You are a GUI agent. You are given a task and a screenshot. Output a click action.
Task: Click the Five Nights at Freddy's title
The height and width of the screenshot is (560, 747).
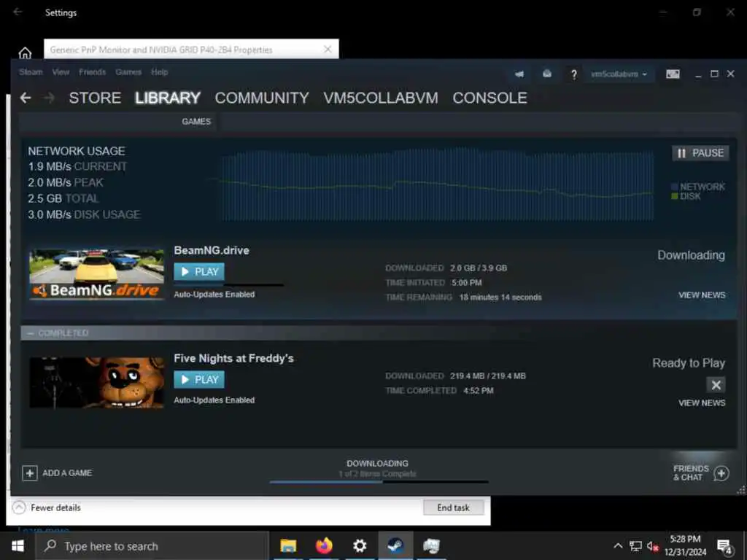pyautogui.click(x=234, y=359)
